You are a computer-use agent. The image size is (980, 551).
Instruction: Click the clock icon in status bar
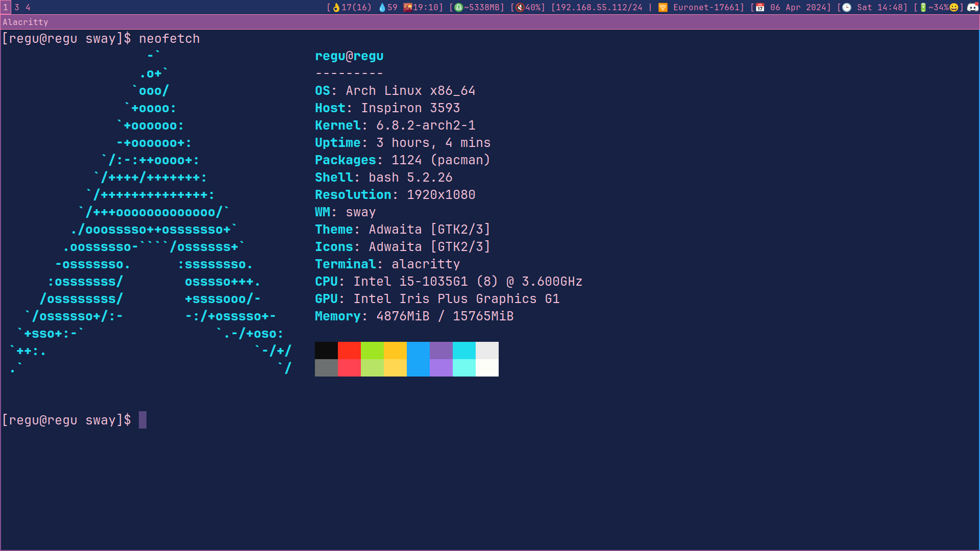(847, 7)
